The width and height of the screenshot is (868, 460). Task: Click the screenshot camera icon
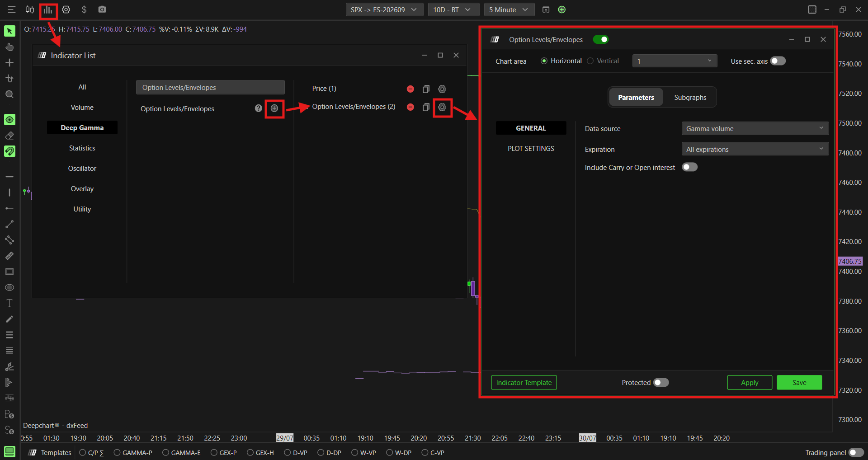tap(102, 9)
